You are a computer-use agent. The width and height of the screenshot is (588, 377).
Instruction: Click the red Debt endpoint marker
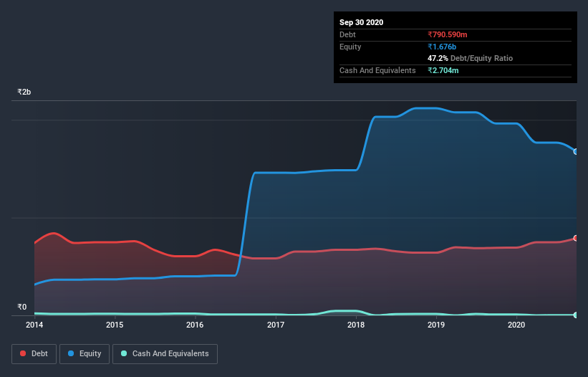coord(576,238)
